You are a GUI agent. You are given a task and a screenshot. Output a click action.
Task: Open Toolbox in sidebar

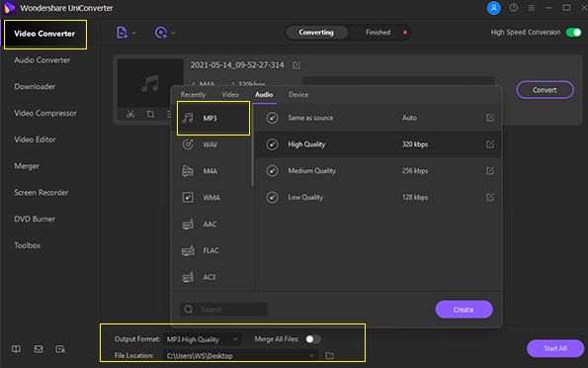click(x=28, y=245)
